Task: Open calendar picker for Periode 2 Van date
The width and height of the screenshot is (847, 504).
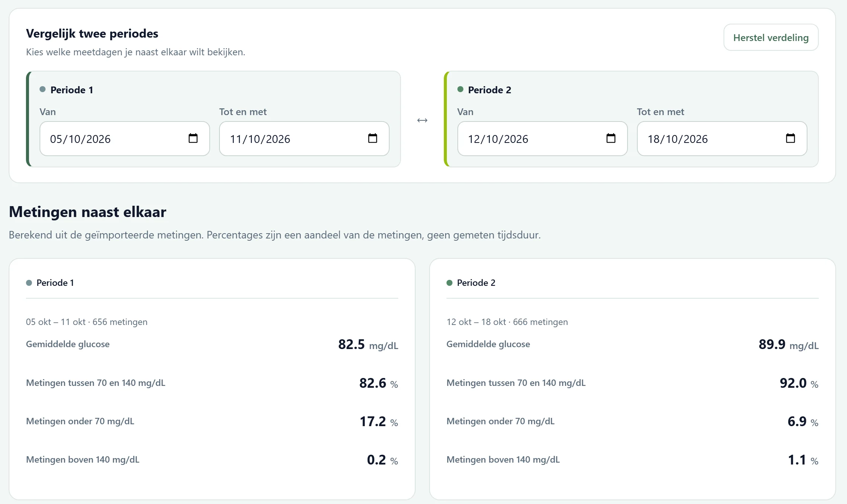Action: pos(611,138)
